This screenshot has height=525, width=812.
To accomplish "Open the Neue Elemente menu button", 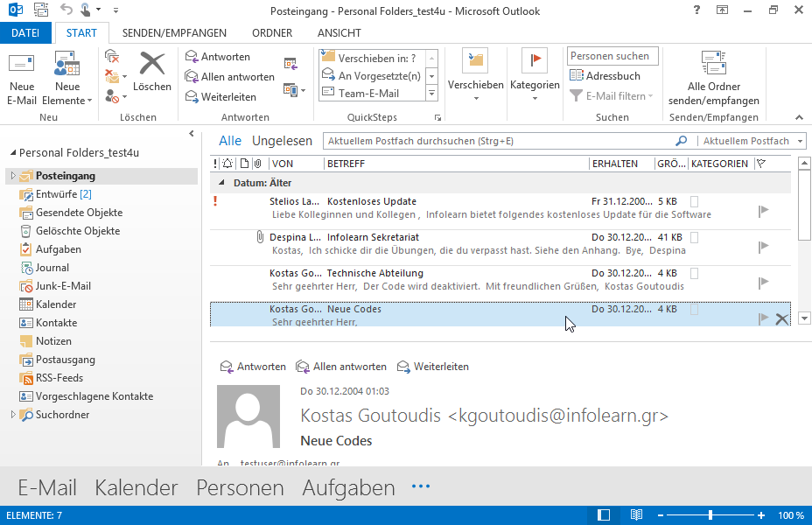I will (66, 80).
